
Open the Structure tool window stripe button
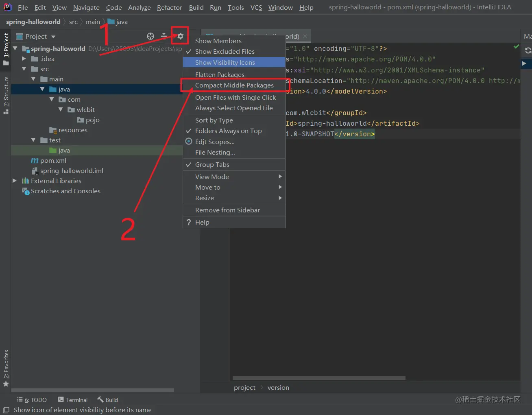[6, 96]
